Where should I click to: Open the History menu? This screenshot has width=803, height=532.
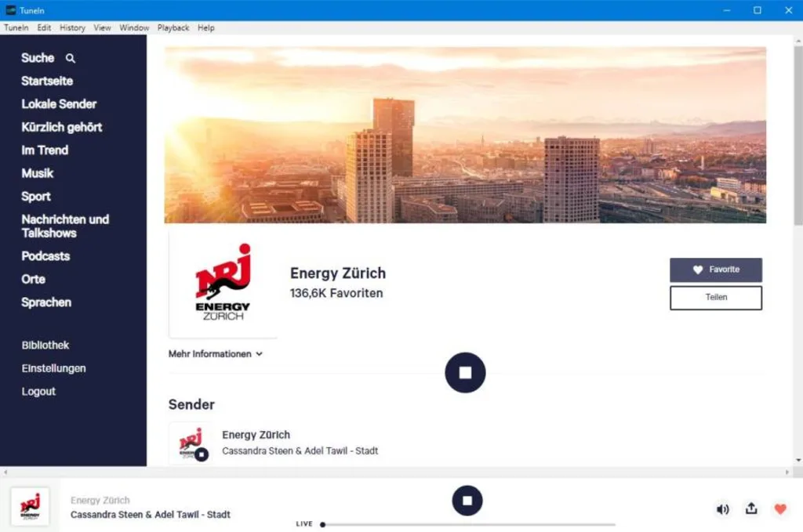coord(72,27)
